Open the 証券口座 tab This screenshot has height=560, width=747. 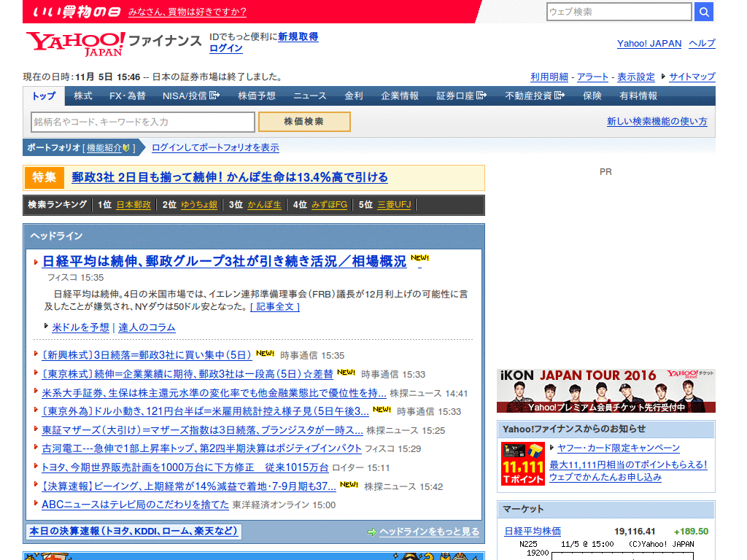[x=461, y=96]
